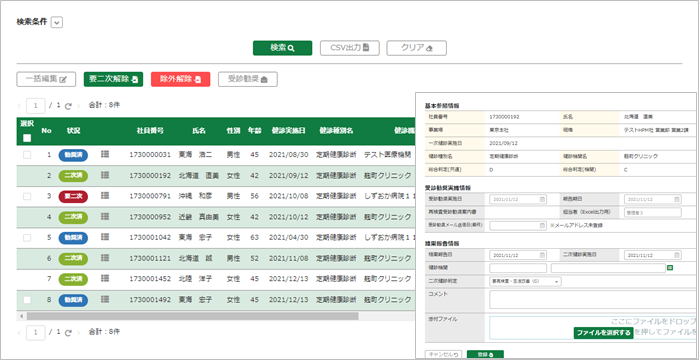Open calendar for 結果報告日 date field

(542, 255)
